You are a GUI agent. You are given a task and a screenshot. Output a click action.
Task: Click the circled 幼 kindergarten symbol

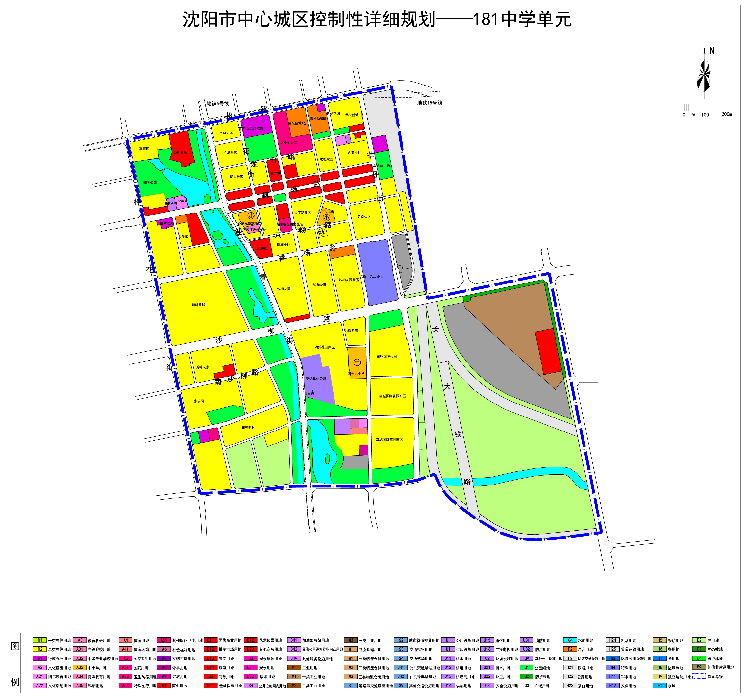(321, 232)
